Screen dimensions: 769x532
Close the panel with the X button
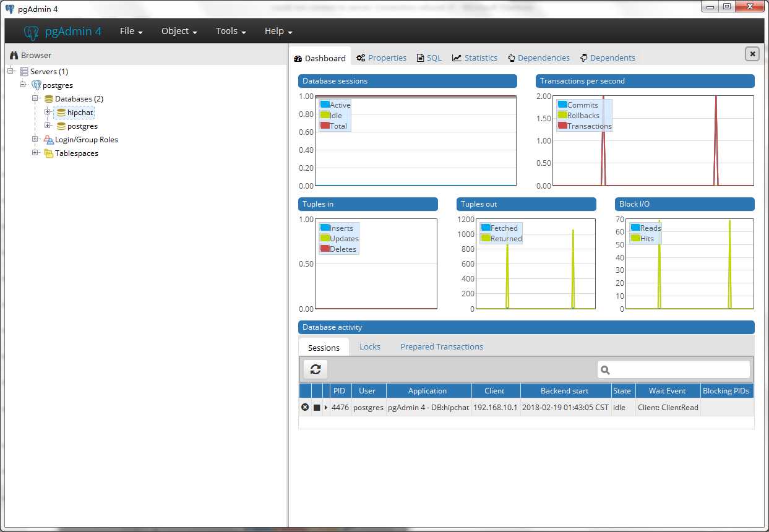click(752, 54)
